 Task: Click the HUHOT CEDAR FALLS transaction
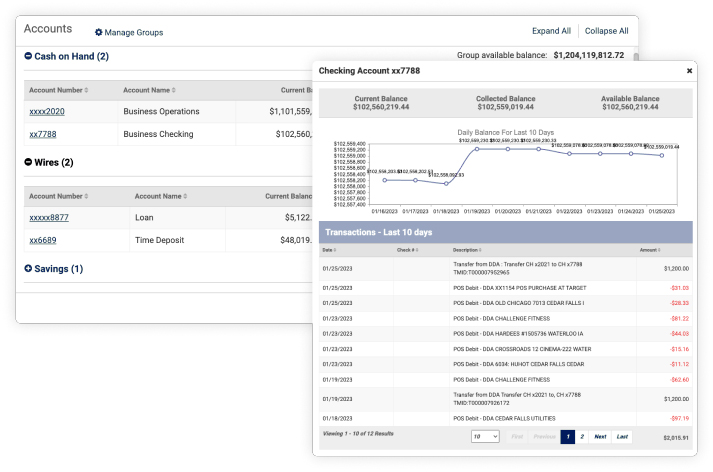pyautogui.click(x=506, y=364)
